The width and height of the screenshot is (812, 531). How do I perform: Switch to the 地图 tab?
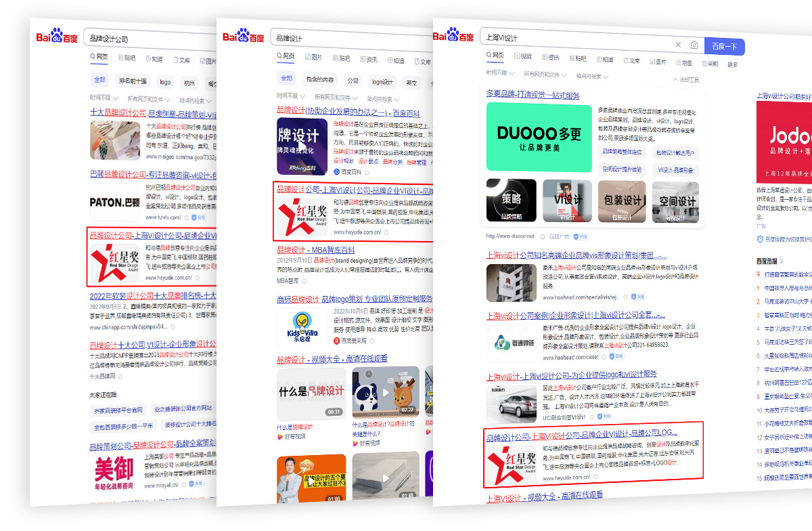(x=683, y=62)
